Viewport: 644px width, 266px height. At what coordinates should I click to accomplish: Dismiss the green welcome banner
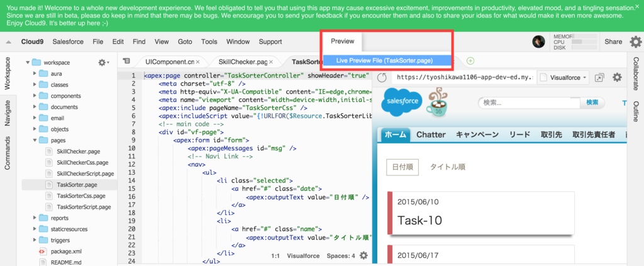coord(637,8)
